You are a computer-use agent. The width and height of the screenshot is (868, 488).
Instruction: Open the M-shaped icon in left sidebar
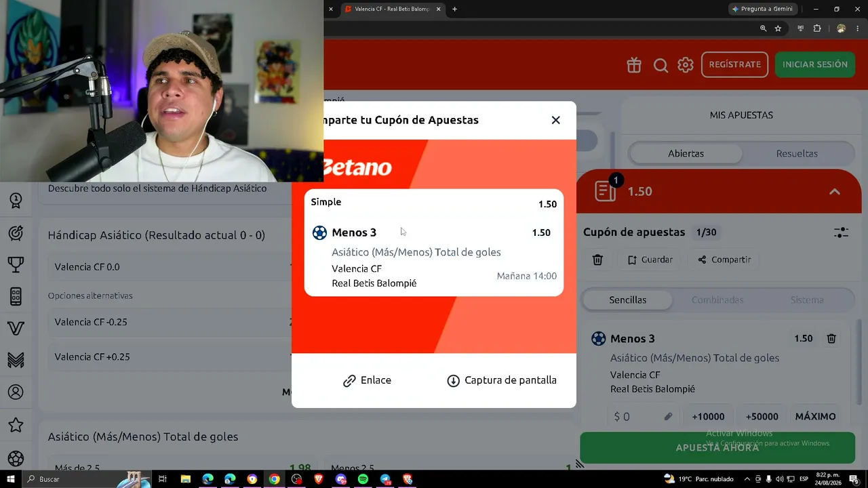coord(16,360)
